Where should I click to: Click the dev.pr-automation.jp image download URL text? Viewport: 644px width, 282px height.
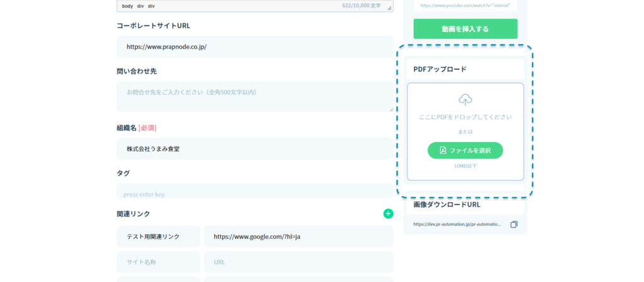tap(457, 224)
